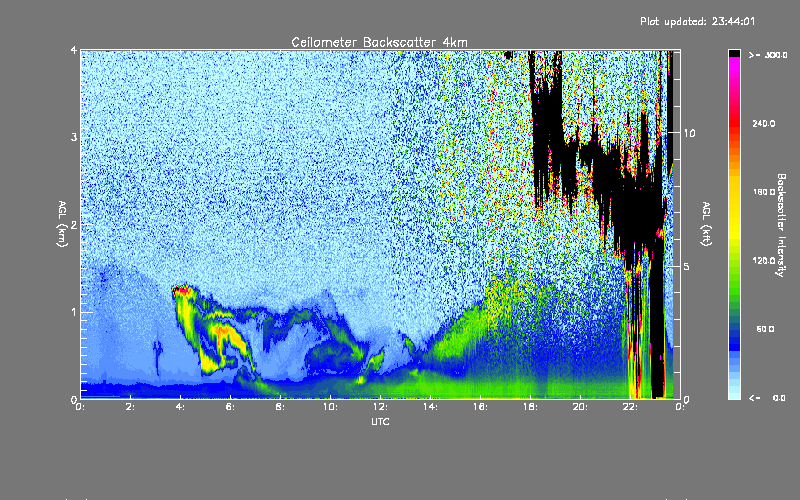Click the '4' km altitude tick label
Image resolution: width=800 pixels, height=500 pixels.
coord(74,50)
